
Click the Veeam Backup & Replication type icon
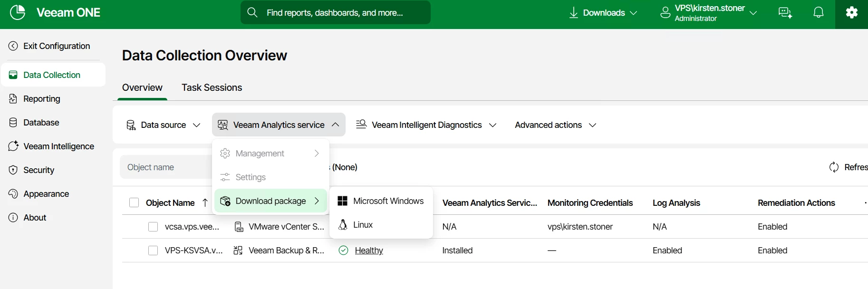(238, 250)
